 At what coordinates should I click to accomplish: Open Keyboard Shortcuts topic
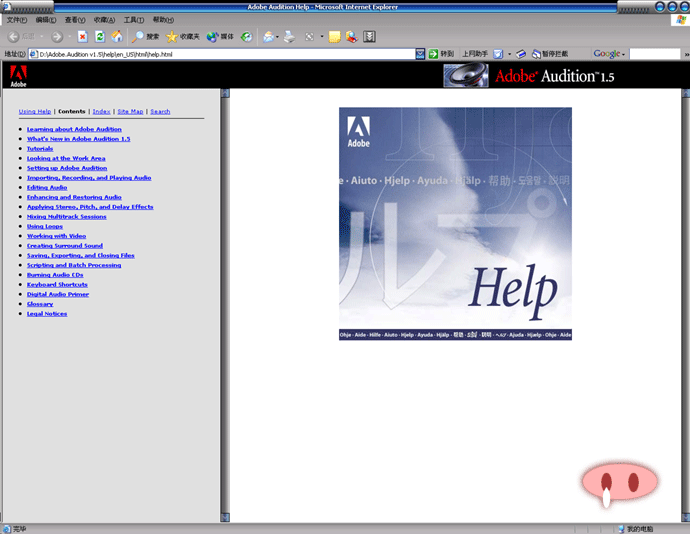(x=57, y=284)
